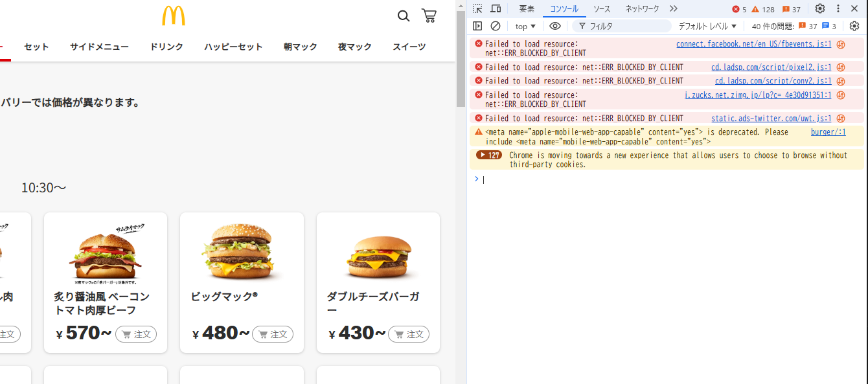Select the ドリンク menu category
868x384 pixels.
(166, 47)
